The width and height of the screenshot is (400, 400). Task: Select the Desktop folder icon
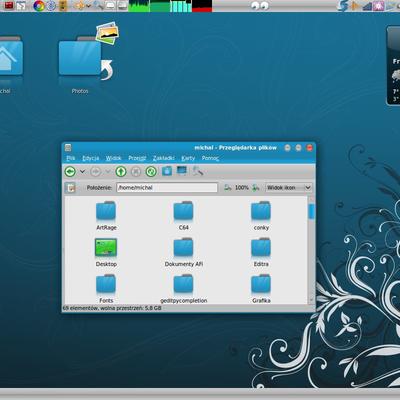click(106, 252)
